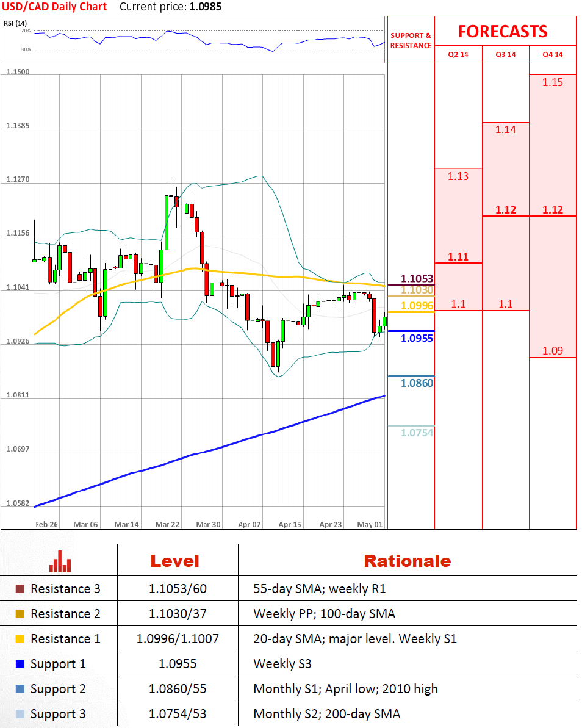Click the 'Feb 26' date axis label
582x728 pixels.
46,524
